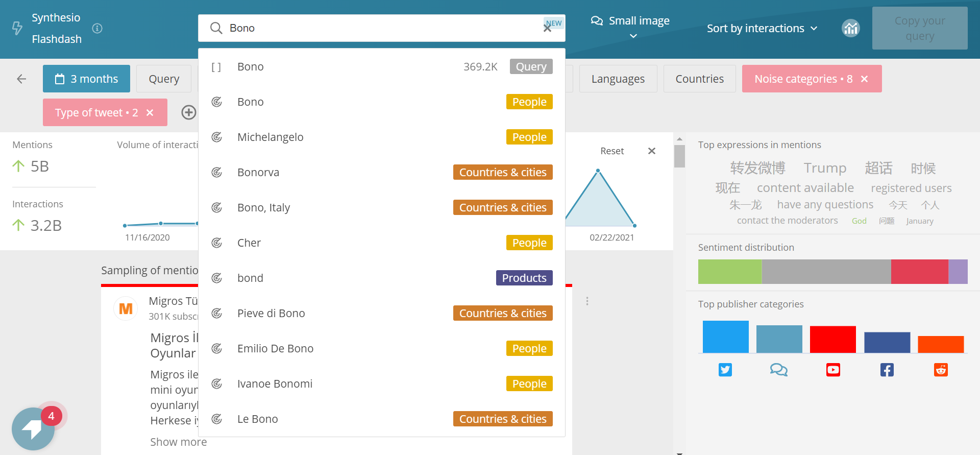Click the vertical scrollbar thumb
This screenshot has width=980, height=455.
coord(679,156)
